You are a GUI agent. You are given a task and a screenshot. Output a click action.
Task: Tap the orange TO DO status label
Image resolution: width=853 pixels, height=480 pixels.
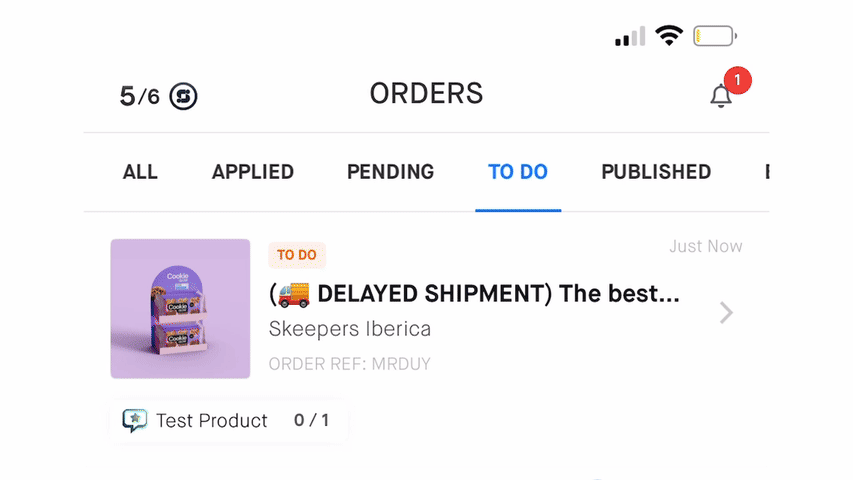click(x=297, y=255)
